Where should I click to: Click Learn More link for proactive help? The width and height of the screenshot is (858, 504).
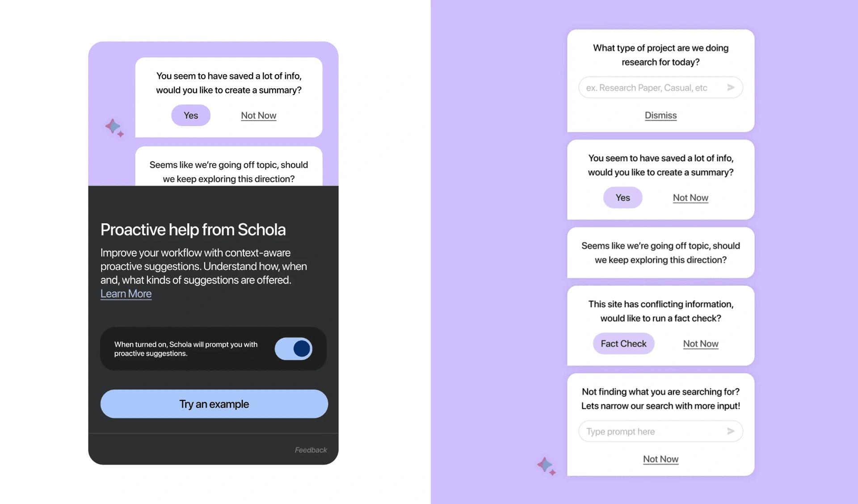[x=126, y=294]
